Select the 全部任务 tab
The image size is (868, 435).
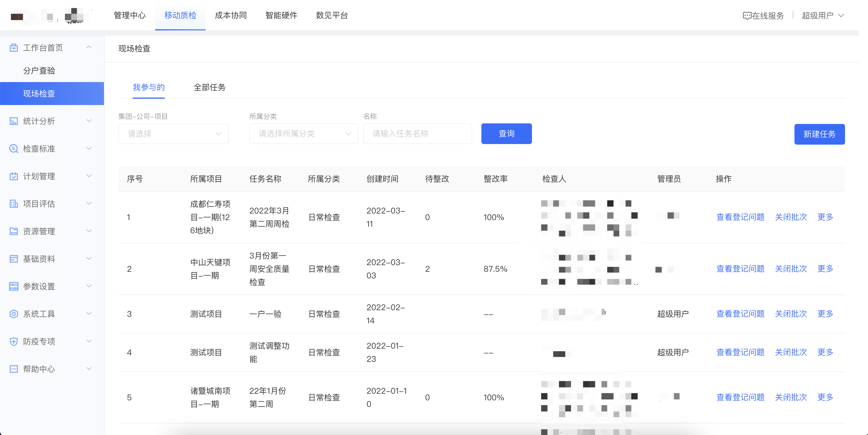tap(209, 87)
